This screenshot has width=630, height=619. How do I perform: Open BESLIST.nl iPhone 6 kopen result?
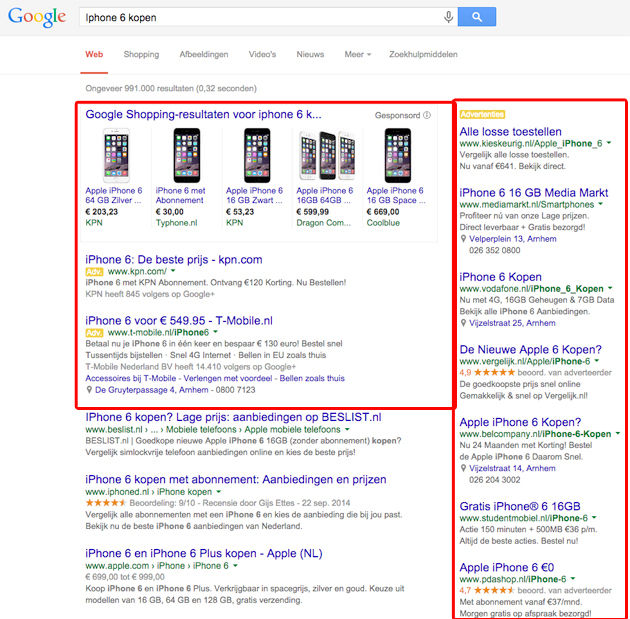(233, 417)
